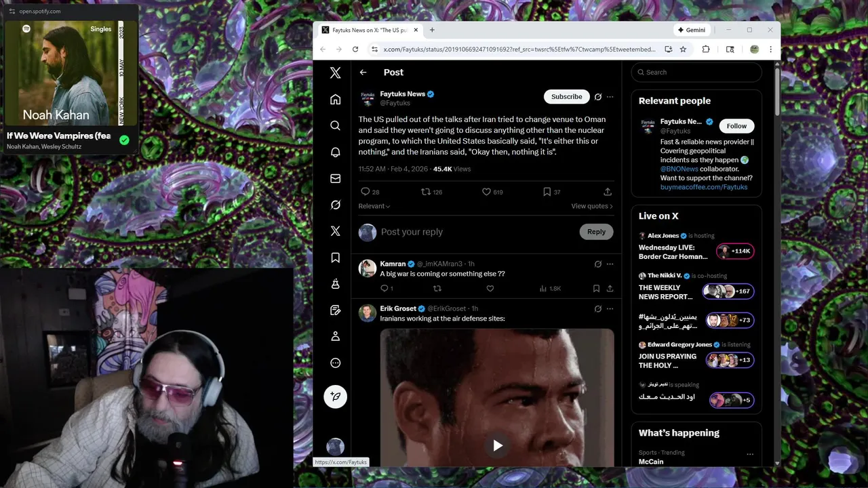Bookmark Kamran's reply
Viewport: 868px width, 488px height.
596,288
